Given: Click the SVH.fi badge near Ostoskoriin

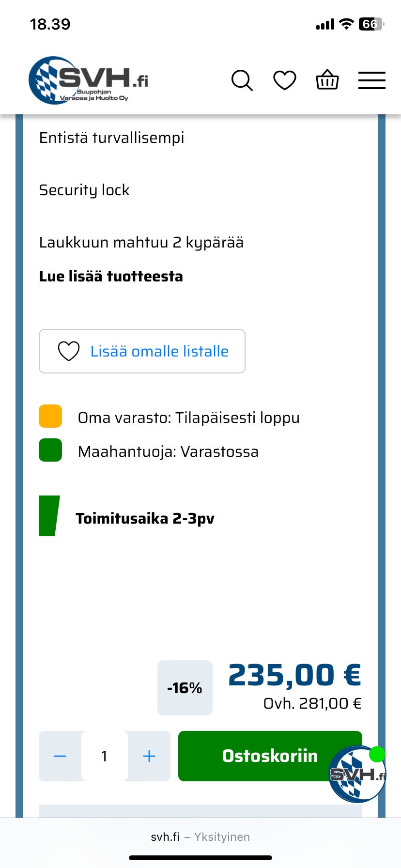Looking at the screenshot, I should [356, 774].
